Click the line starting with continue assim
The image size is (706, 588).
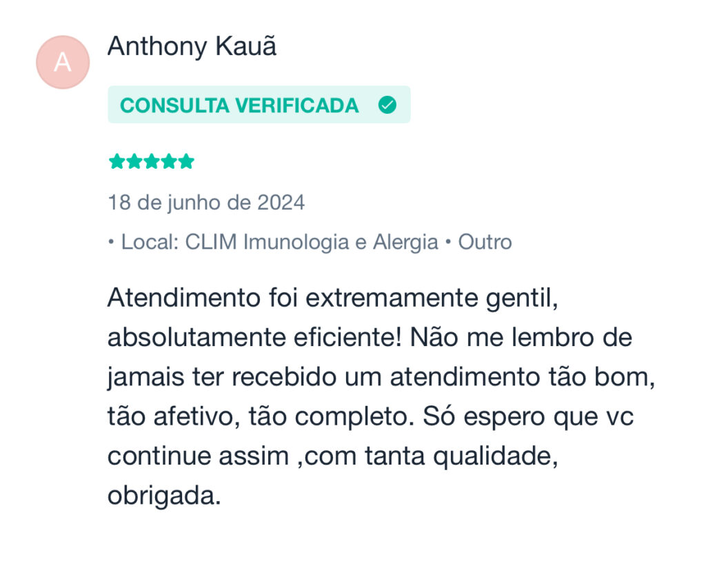[x=333, y=456]
